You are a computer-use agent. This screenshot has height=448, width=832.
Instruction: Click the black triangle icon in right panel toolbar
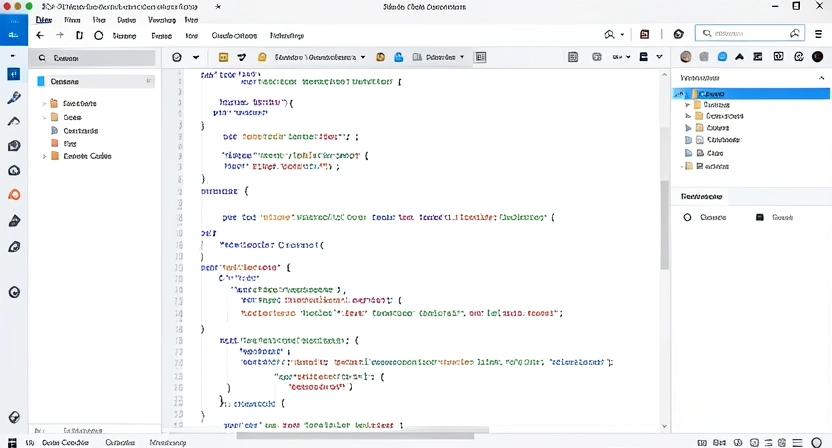tap(740, 57)
